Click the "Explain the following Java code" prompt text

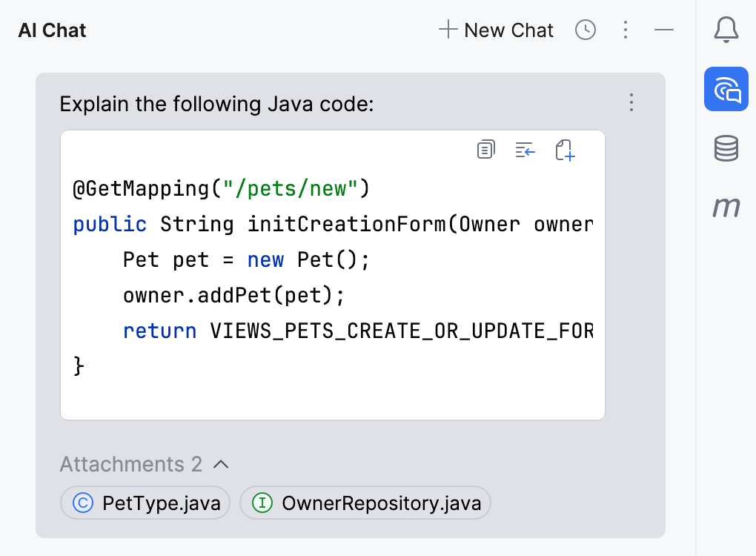tap(216, 104)
